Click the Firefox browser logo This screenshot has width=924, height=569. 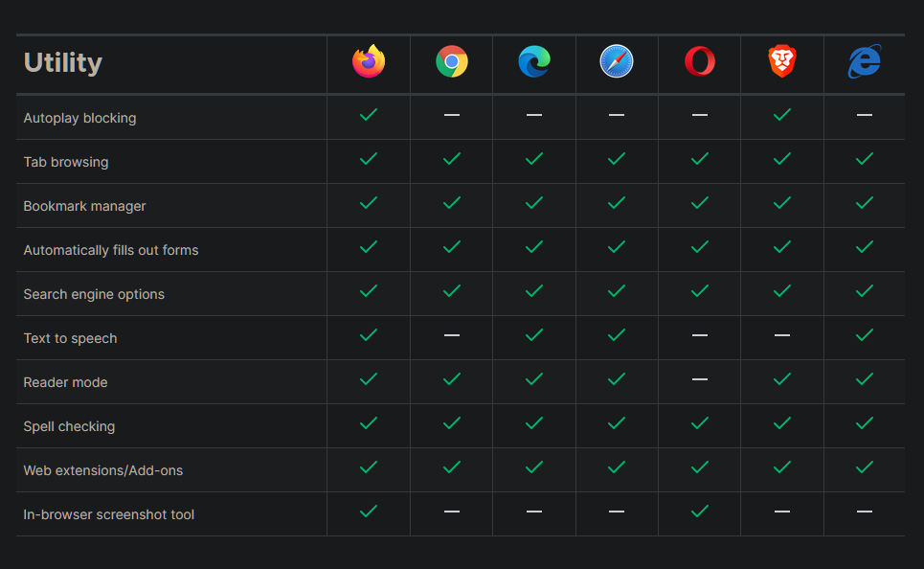click(x=369, y=61)
